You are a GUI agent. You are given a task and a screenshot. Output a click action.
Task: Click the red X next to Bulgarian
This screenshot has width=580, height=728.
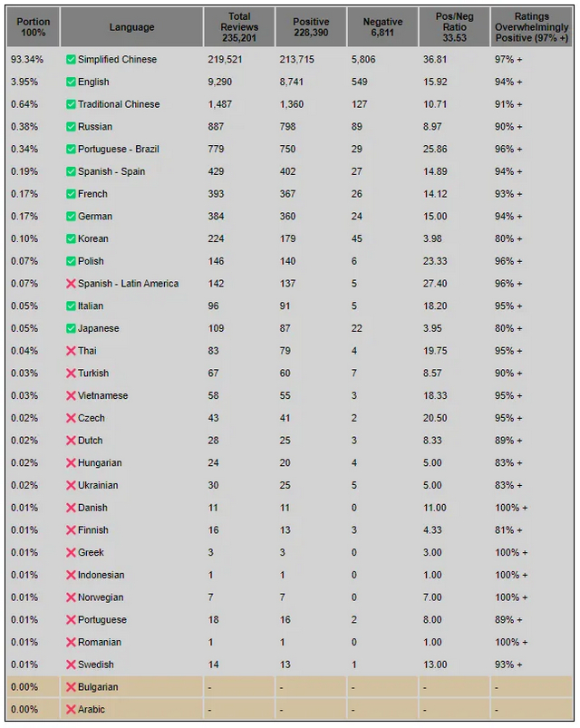click(71, 687)
